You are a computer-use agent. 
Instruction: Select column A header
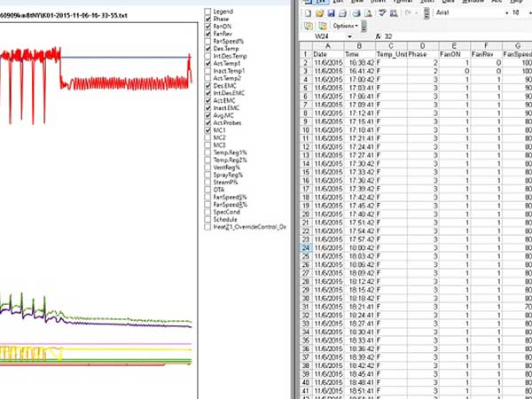click(x=328, y=46)
